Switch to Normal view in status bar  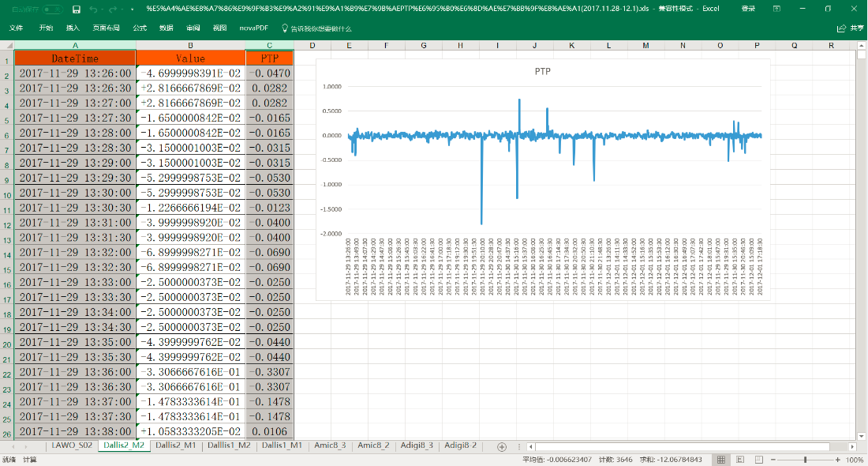click(x=720, y=460)
